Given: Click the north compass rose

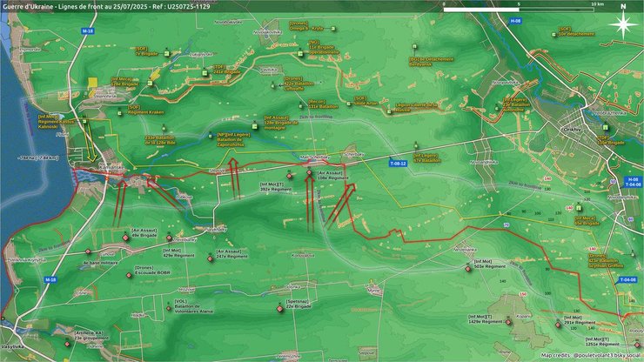Looking at the screenshot, I should (x=621, y=23).
